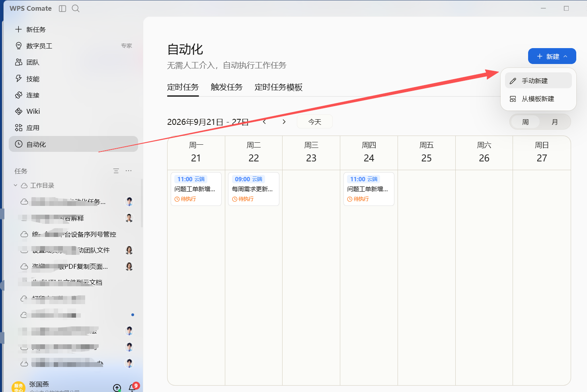Jump to 今天 in the calendar
The height and width of the screenshot is (392, 587).
[315, 122]
